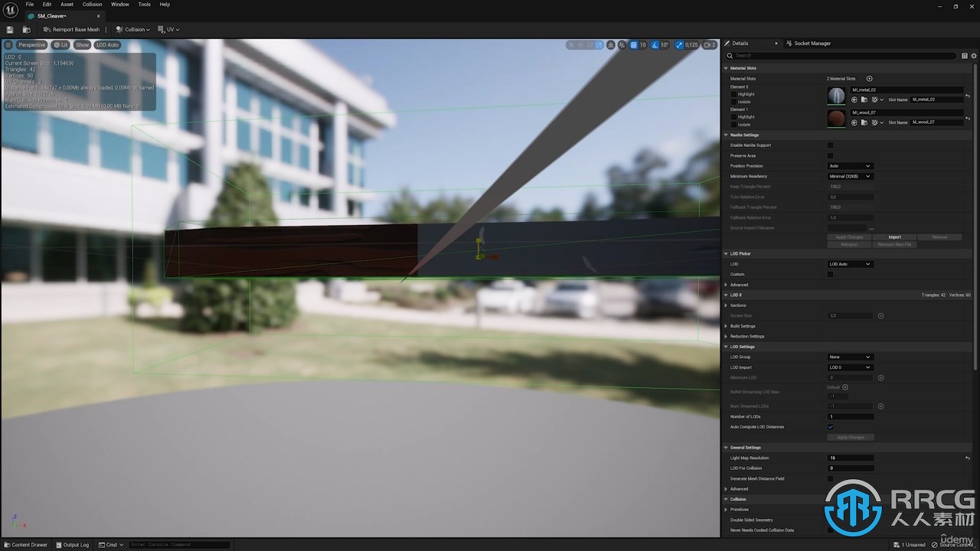The height and width of the screenshot is (551, 980).
Task: Uncheck Auto Compute LOD Distances
Action: pyautogui.click(x=830, y=427)
